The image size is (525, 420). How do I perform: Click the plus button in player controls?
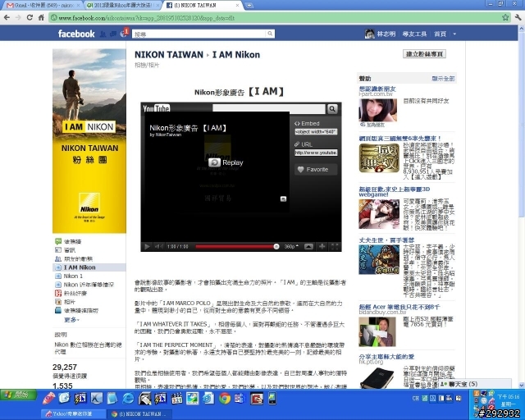[322, 247]
